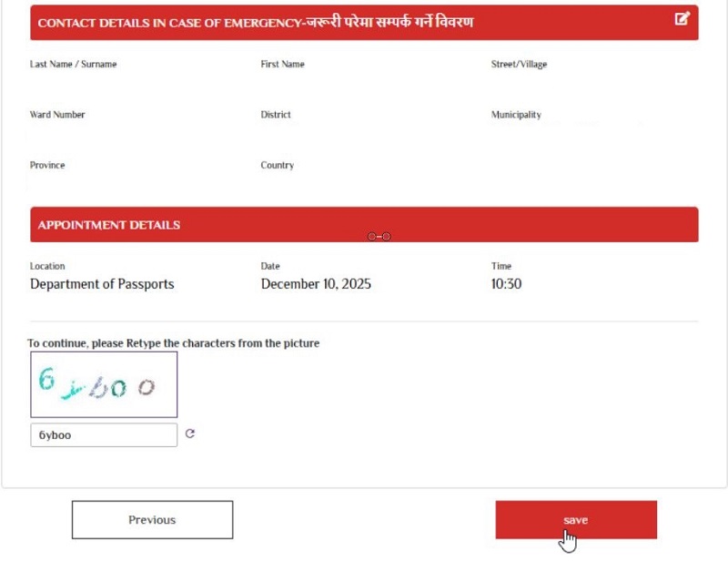Viewport: 728px width, 561px height.
Task: Click the captcha image showing 6yboo
Action: [x=103, y=383]
